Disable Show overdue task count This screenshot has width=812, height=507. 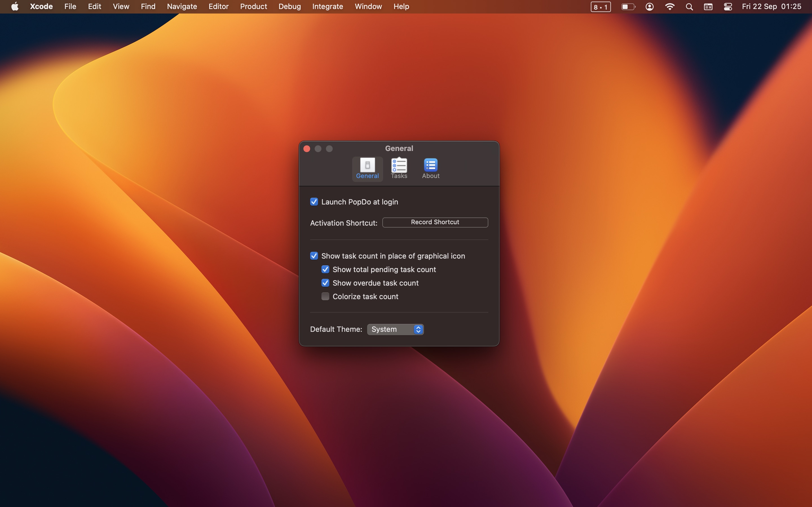[x=325, y=283]
